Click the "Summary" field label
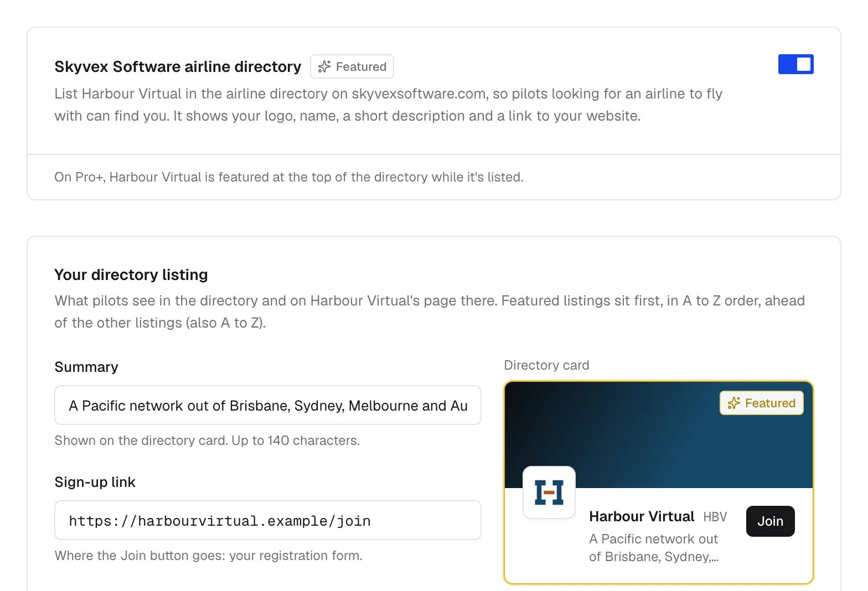The image size is (868, 591). tap(86, 367)
